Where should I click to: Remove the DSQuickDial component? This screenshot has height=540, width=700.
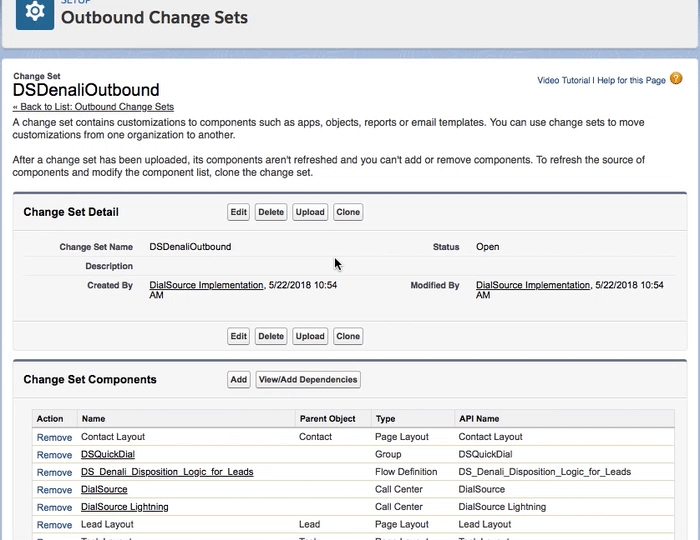tap(54, 455)
